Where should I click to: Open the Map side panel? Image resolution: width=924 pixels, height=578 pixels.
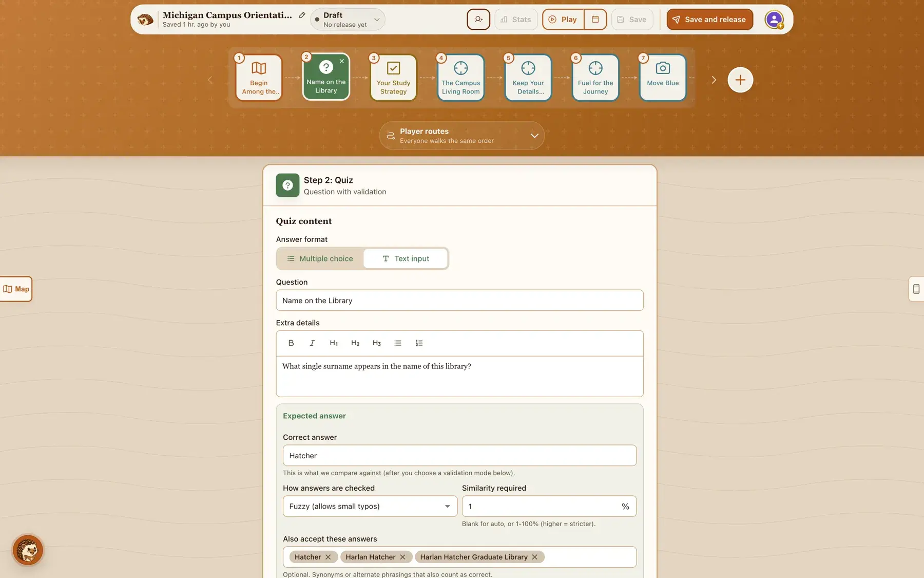pos(16,289)
